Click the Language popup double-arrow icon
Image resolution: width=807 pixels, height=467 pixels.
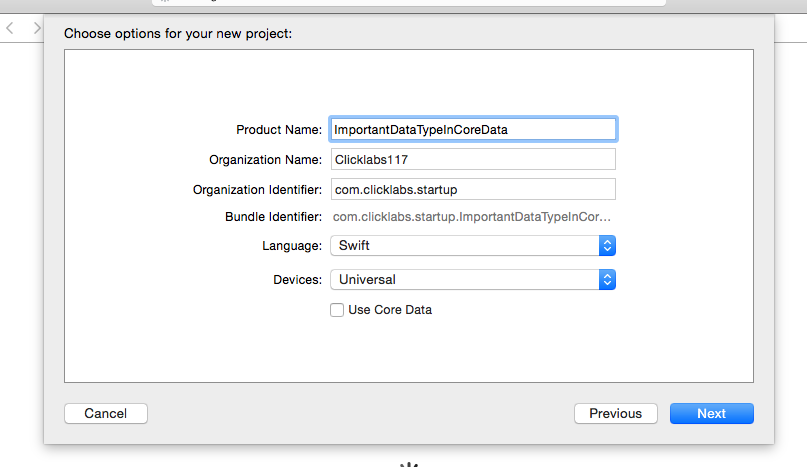(x=607, y=245)
